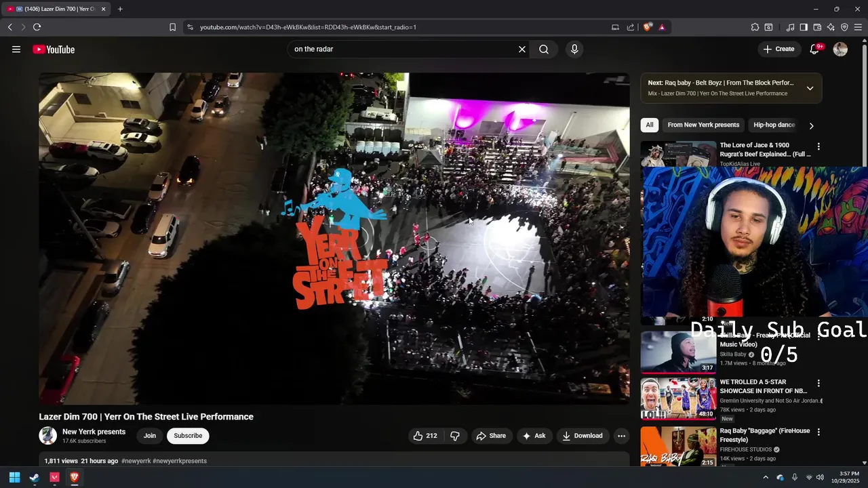
Task: Open the account avatar menu
Action: click(x=840, y=49)
